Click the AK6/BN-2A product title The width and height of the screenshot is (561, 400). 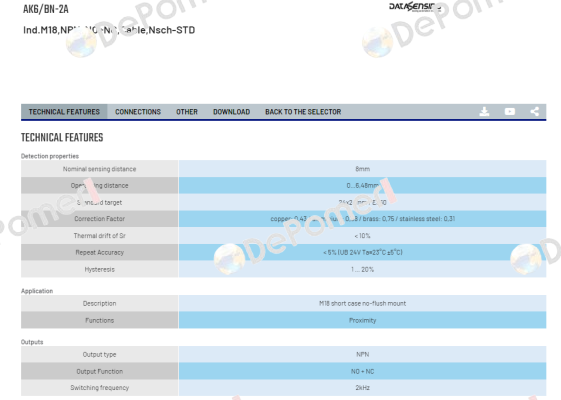46,9
